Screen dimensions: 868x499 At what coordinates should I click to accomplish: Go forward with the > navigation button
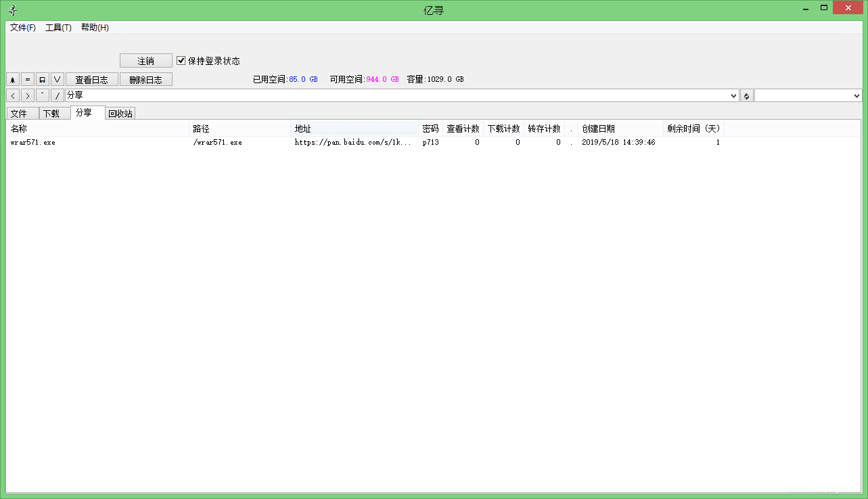point(28,96)
